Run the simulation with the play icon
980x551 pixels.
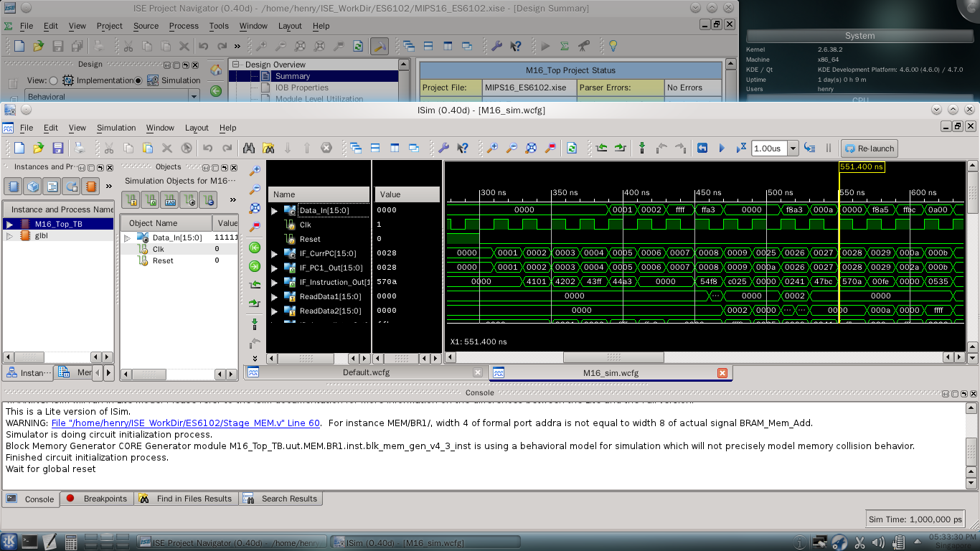pyautogui.click(x=722, y=149)
